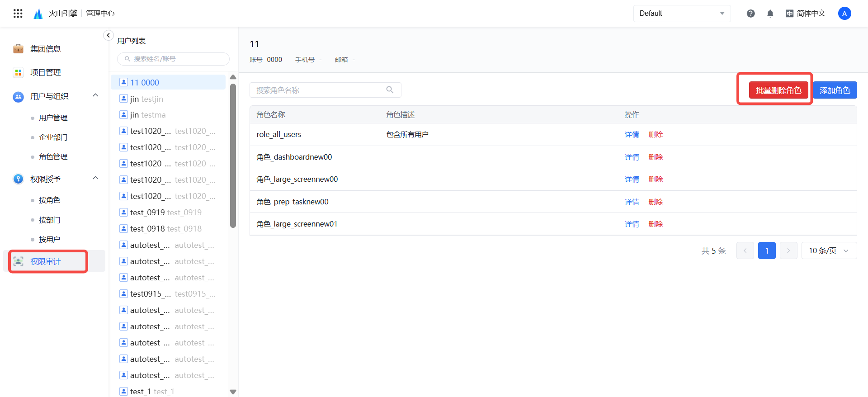This screenshot has height=397, width=868.
Task: Collapse the 用户与组织 section
Action: 95,95
